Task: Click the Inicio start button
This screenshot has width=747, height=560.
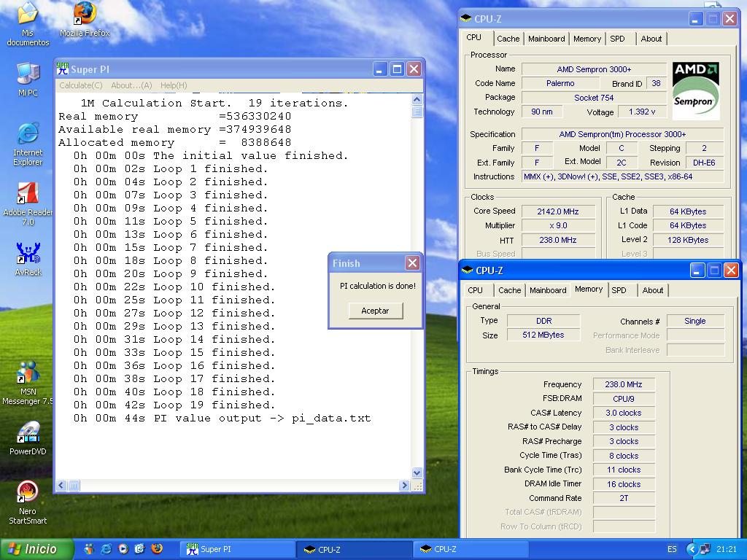Action: click(36, 549)
